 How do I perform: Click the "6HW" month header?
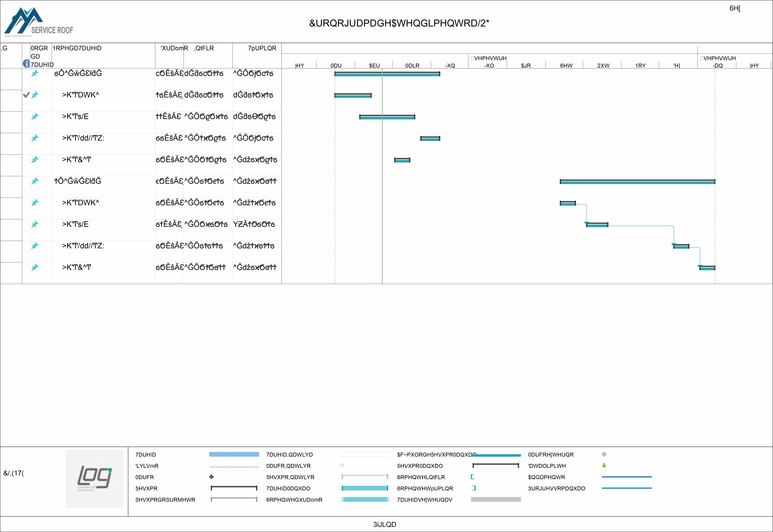click(x=566, y=66)
